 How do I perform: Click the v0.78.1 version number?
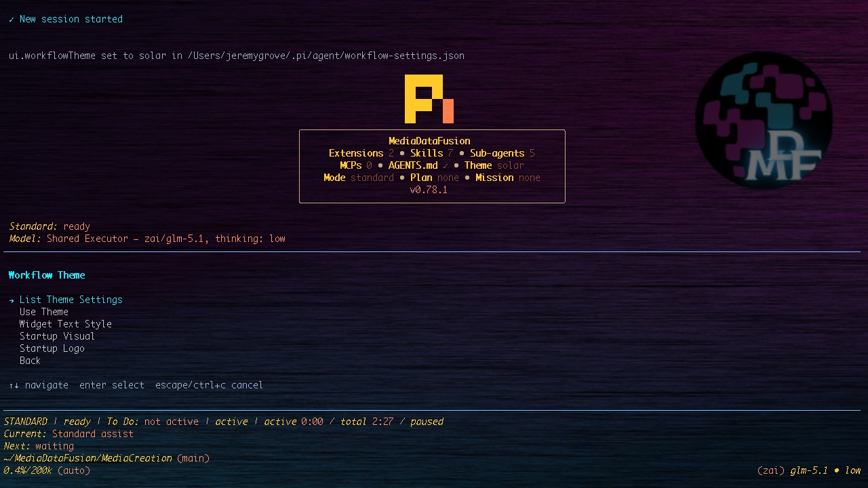pos(429,190)
